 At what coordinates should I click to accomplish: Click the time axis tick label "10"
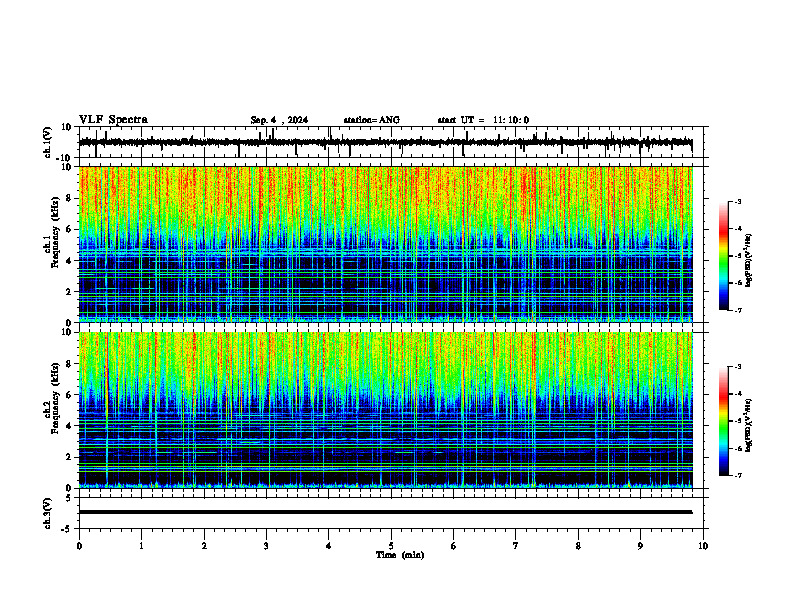tap(703, 546)
